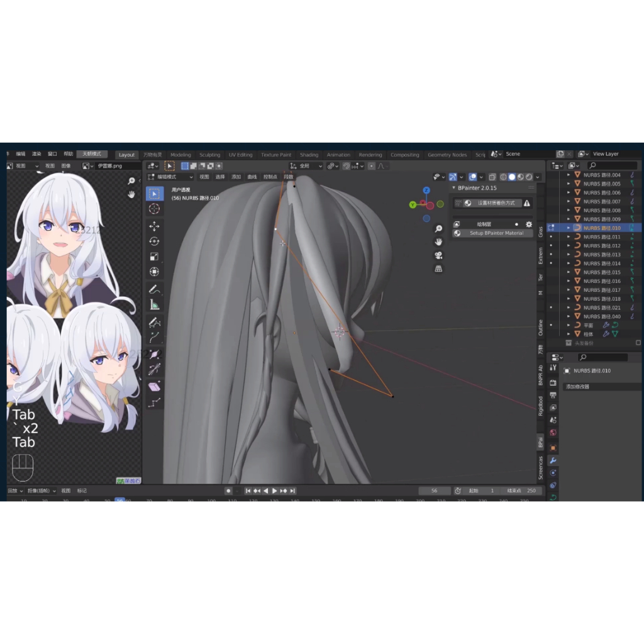Screen dimensions: 644x644
Task: Select the Curve Pen tool
Action: pos(155,337)
